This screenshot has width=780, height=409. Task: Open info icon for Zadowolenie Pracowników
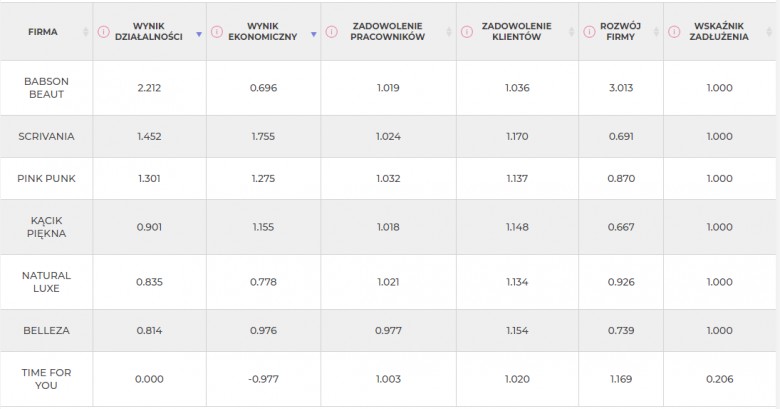coord(331,32)
